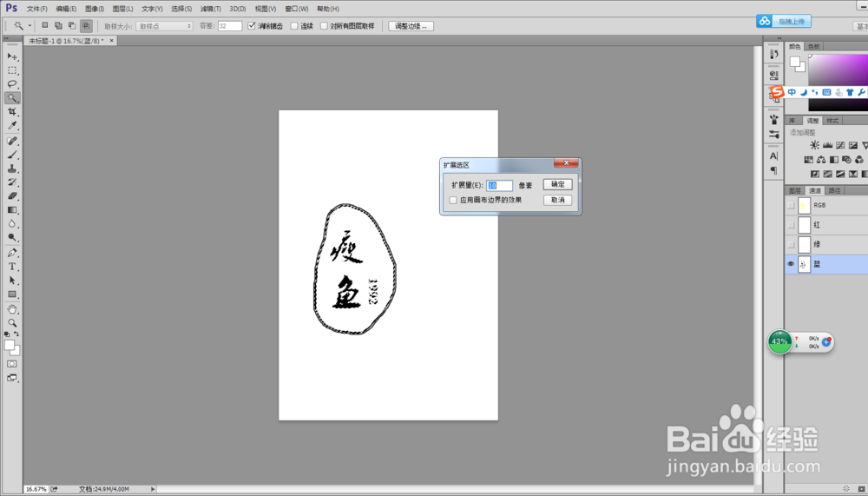Image resolution: width=868 pixels, height=496 pixels.
Task: Select the History Brush tool
Action: 12,182
